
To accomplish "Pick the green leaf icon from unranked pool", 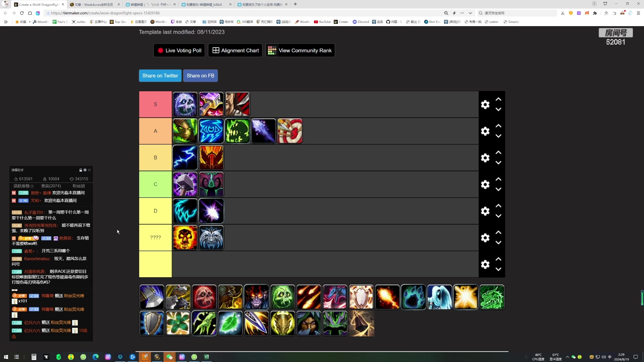I will click(x=230, y=323).
